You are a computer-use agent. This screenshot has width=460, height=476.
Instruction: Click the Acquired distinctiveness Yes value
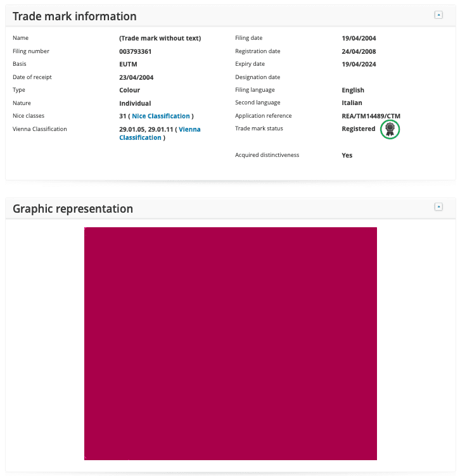[x=347, y=155]
